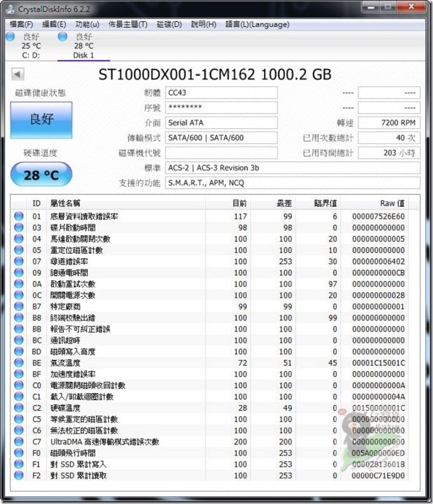The height and width of the screenshot is (504, 433).
Task: Click status circle icon for attribute 05
Action: tap(19, 249)
